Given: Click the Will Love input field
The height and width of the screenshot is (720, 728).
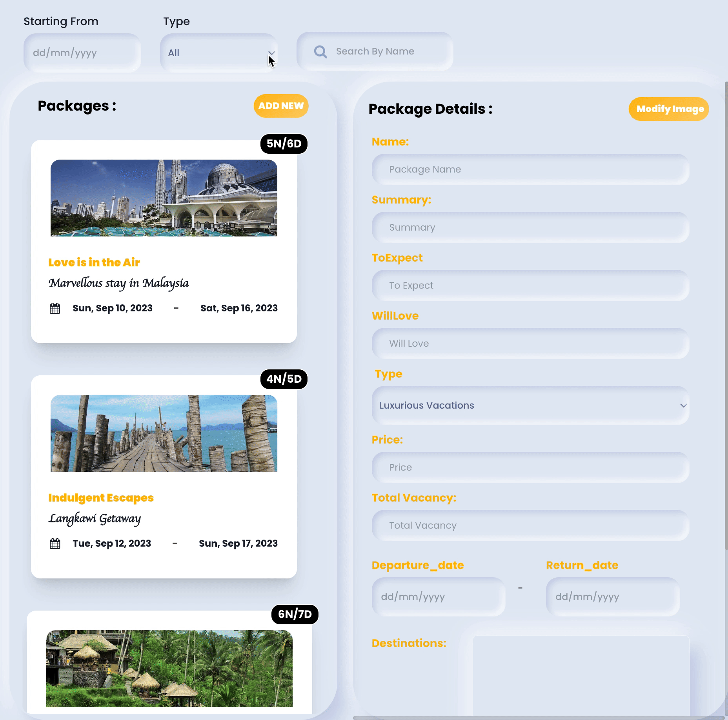Looking at the screenshot, I should [530, 344].
